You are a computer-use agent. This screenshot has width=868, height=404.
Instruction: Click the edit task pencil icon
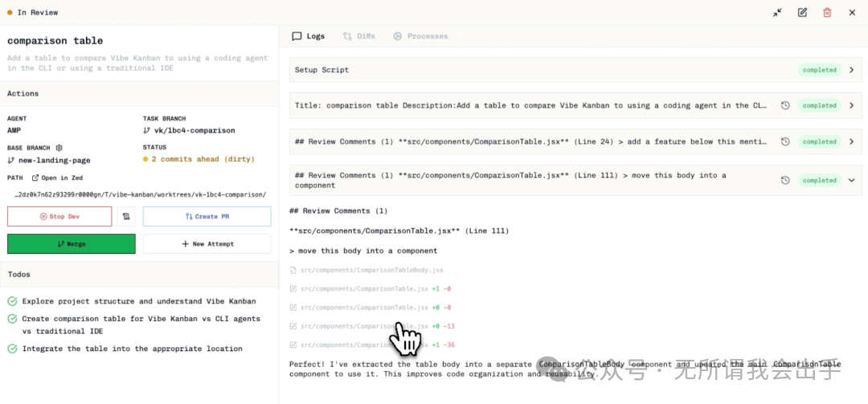tap(802, 13)
